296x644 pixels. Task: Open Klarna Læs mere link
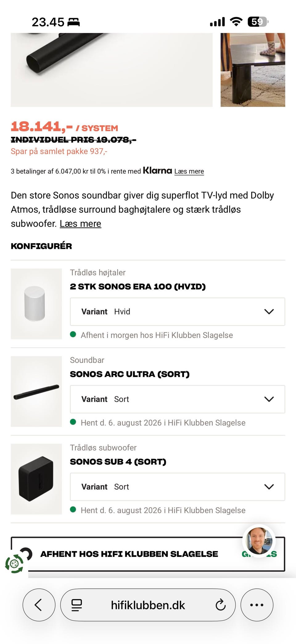pos(189,171)
